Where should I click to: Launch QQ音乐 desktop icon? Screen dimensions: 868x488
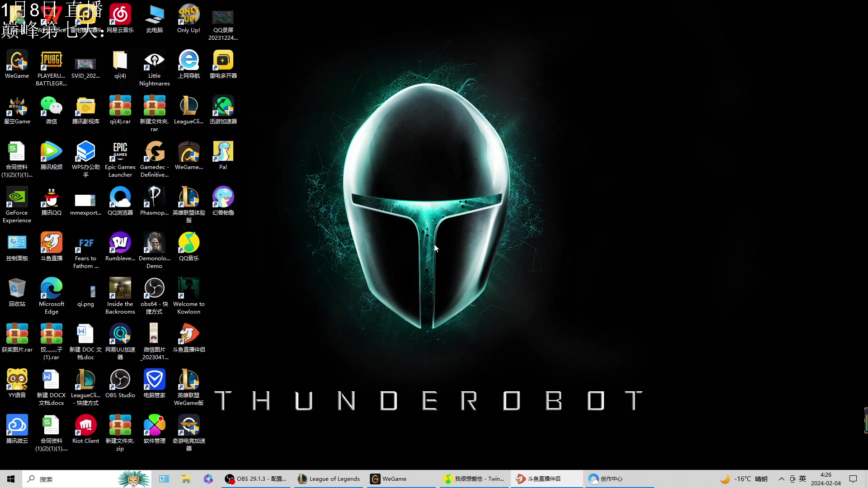pos(189,247)
